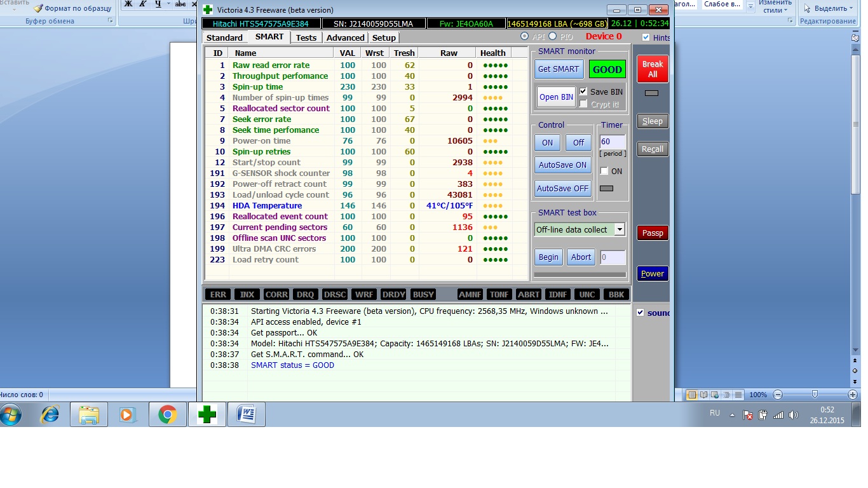Click the timer period input field
Screen dimensions: 868x488
[x=613, y=142]
